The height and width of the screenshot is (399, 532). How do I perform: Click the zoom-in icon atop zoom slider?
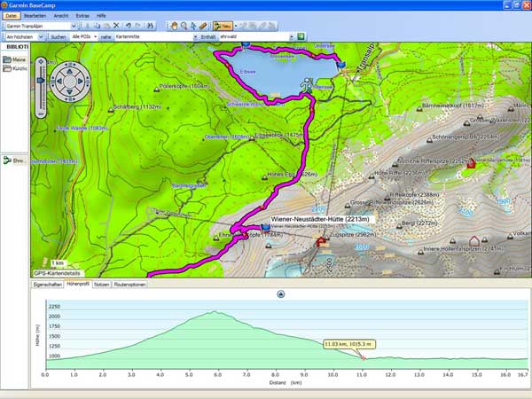point(41,61)
